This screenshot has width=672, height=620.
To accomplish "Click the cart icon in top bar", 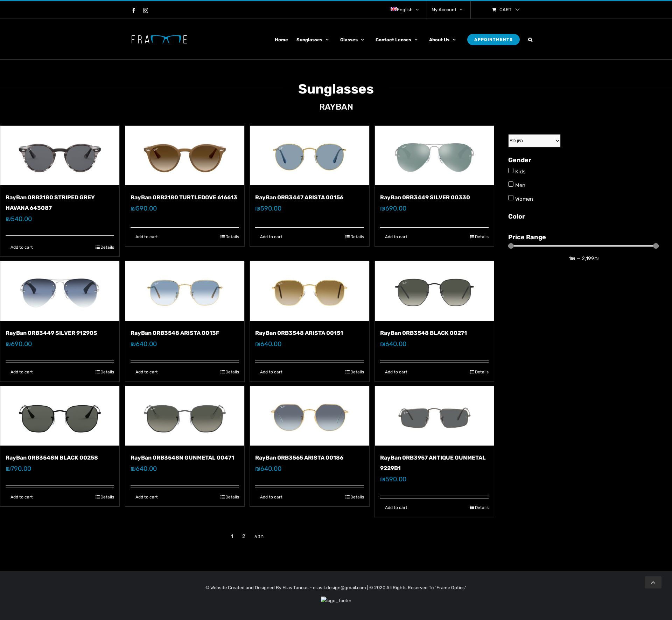I will point(494,10).
